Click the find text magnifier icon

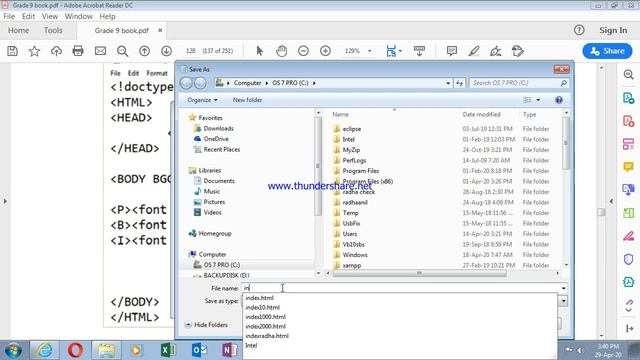coord(122,51)
